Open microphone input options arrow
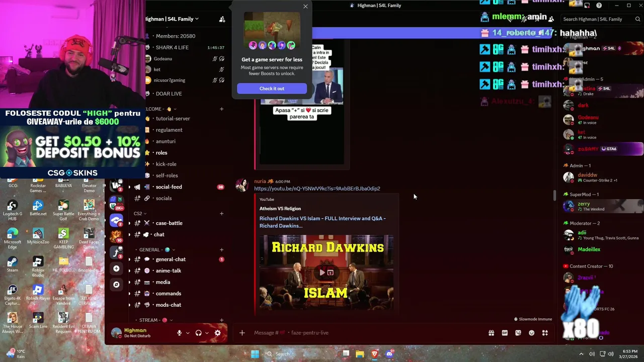The height and width of the screenshot is (362, 644). coord(188,333)
